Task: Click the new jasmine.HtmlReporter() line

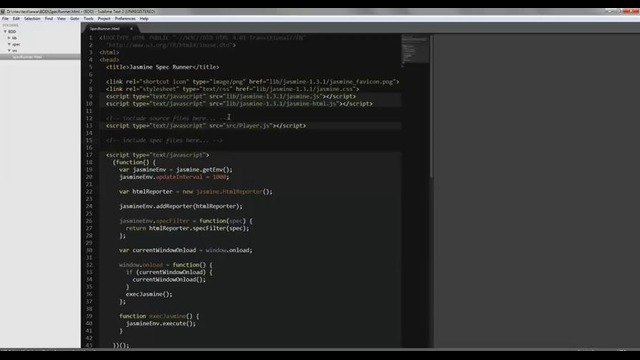Action: 196,191
